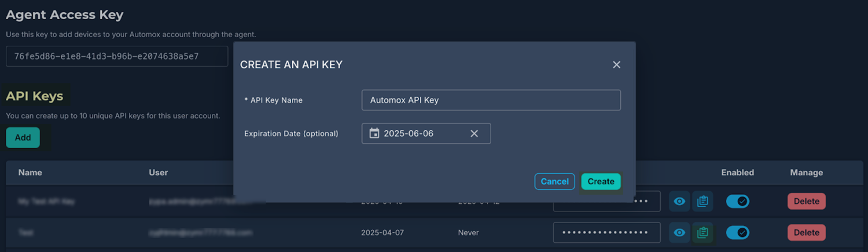Close the Create an API Key dialog
The height and width of the screenshot is (252, 868).
pyautogui.click(x=616, y=65)
